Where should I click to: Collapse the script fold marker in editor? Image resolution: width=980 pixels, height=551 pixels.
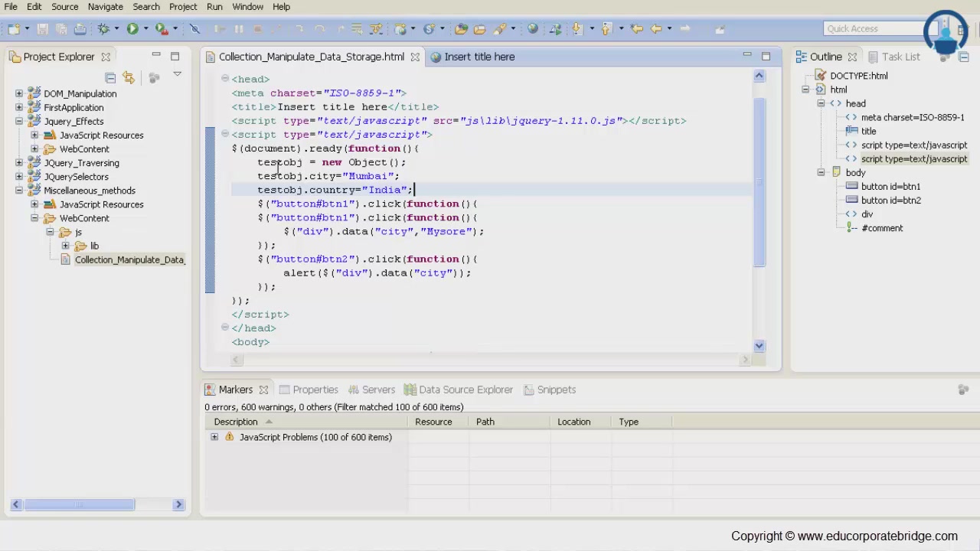pos(225,134)
